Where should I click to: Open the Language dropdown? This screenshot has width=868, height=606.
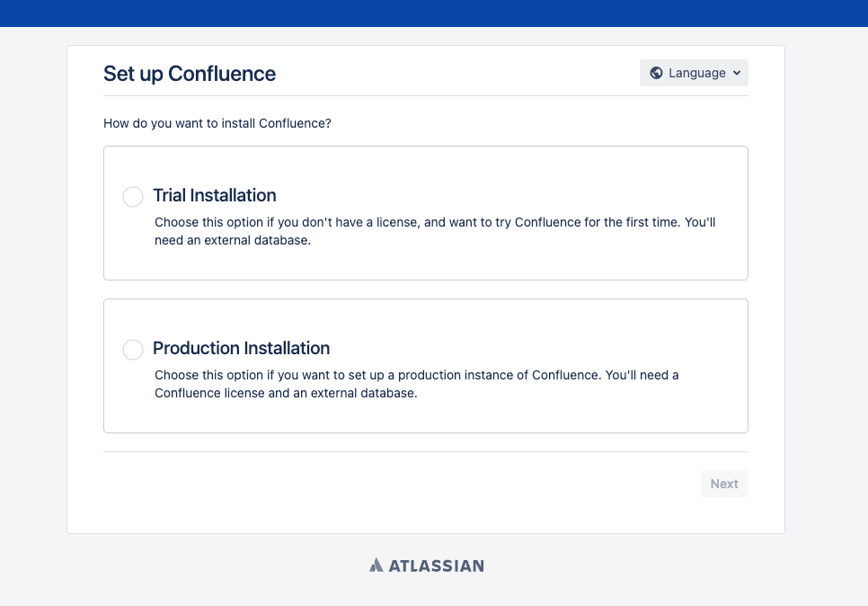(694, 73)
